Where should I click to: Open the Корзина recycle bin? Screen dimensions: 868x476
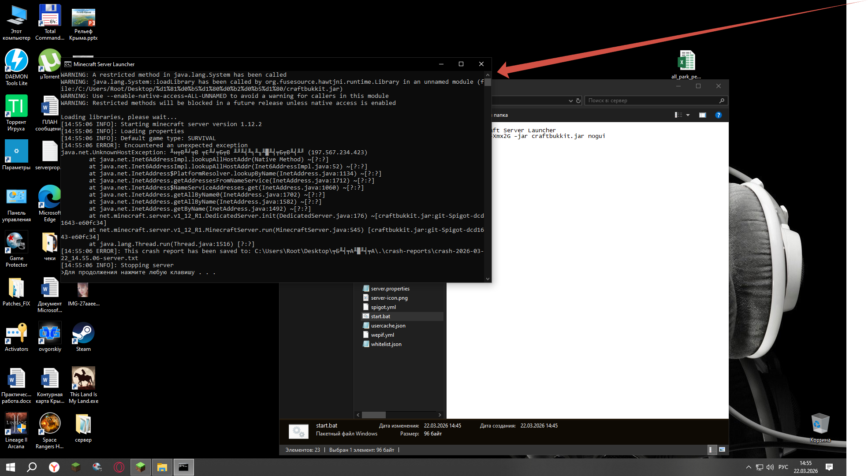(820, 428)
